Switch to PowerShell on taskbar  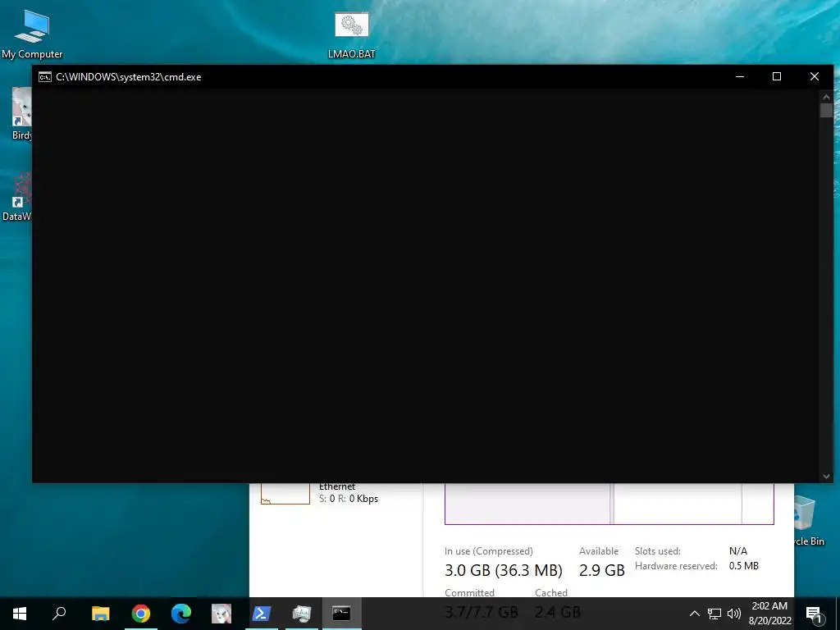click(x=262, y=614)
